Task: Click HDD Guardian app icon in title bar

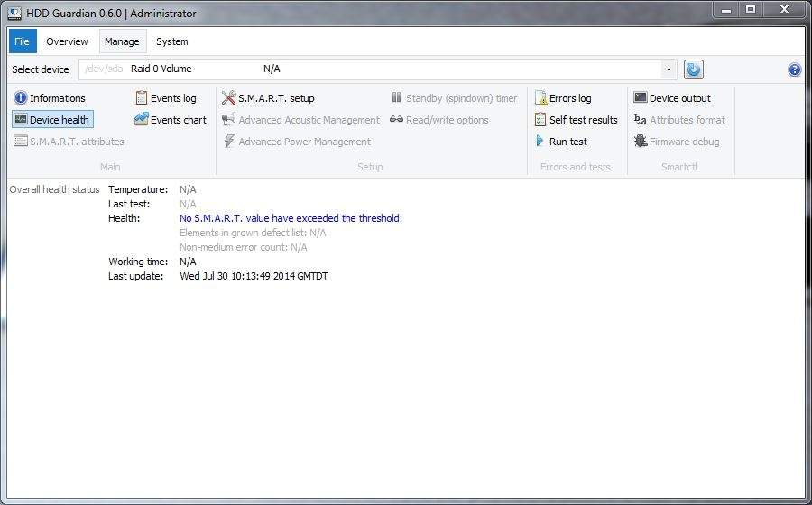Action: coord(14,13)
